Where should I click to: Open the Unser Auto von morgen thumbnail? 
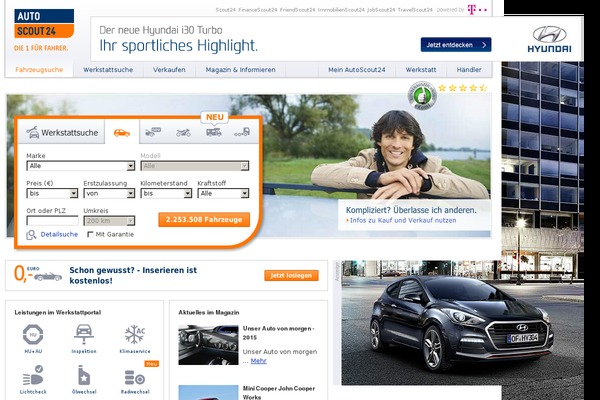pos(207,345)
